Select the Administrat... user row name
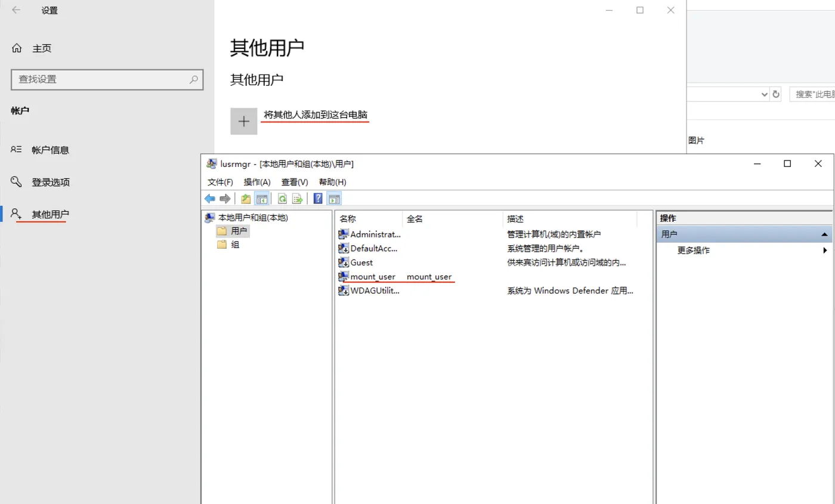The image size is (835, 504). click(376, 234)
